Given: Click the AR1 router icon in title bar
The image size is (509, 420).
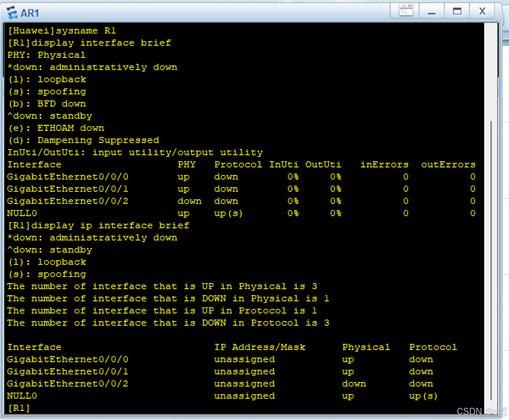Looking at the screenshot, I should coord(12,13).
